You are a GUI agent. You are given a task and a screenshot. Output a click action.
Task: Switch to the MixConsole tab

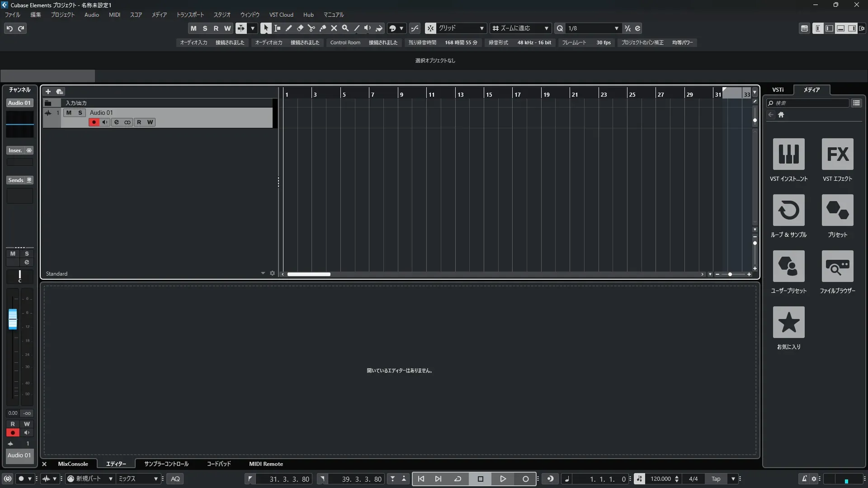[x=73, y=464]
